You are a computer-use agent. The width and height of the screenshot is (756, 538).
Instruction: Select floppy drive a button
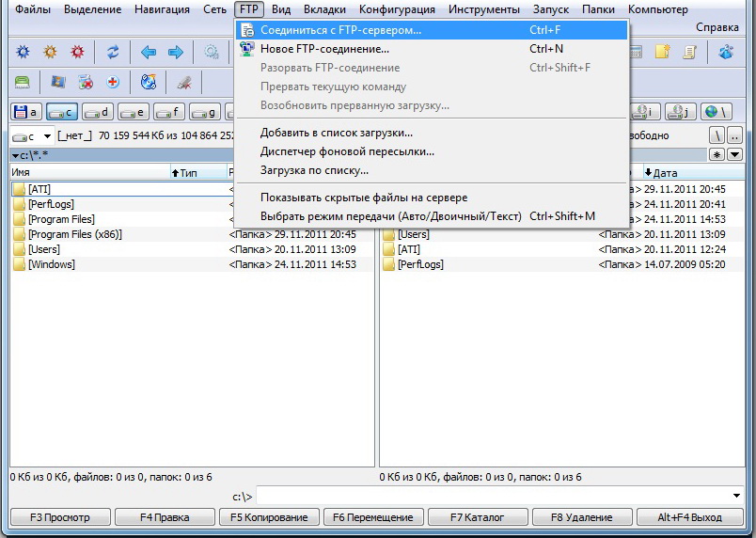(x=25, y=112)
